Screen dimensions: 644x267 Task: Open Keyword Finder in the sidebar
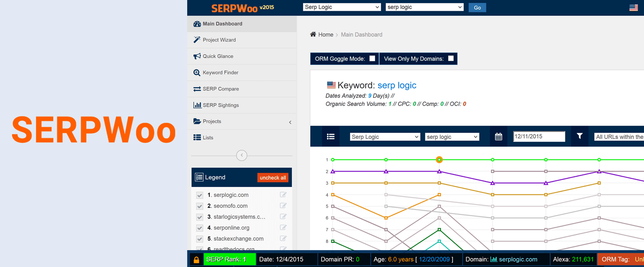[x=242, y=73]
